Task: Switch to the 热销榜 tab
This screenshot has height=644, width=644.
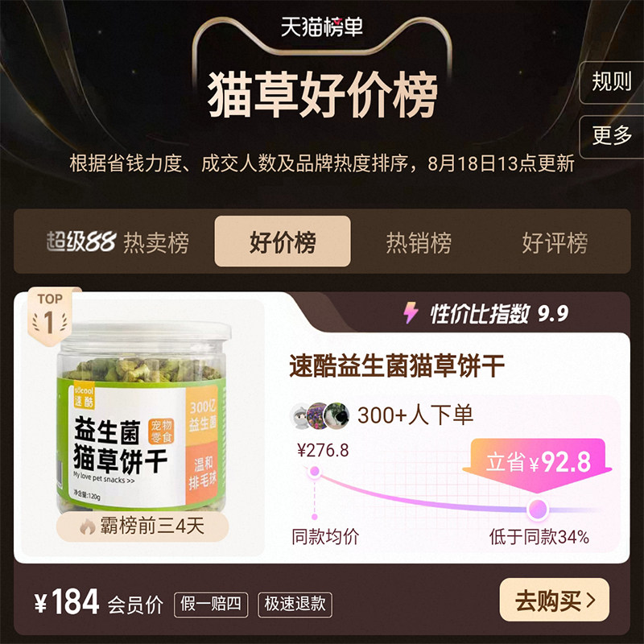Action: [419, 242]
